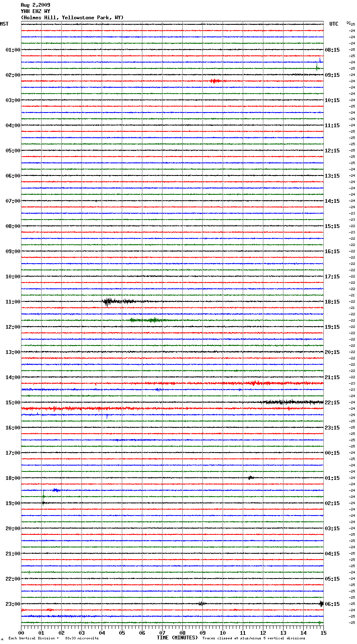The image size is (357, 644).
Task: Select the 23:00 MST hour label
Action: [13, 604]
